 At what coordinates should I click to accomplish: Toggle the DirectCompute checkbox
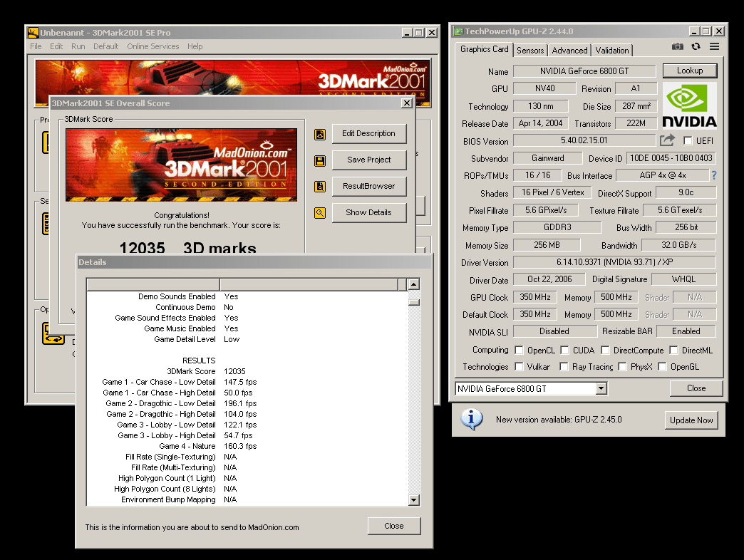pyautogui.click(x=605, y=351)
